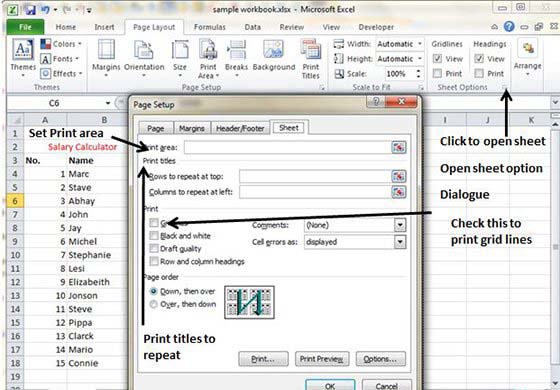Click Cancel in Page Setup dialog
Image resolution: width=560 pixels, height=390 pixels.
[386, 385]
